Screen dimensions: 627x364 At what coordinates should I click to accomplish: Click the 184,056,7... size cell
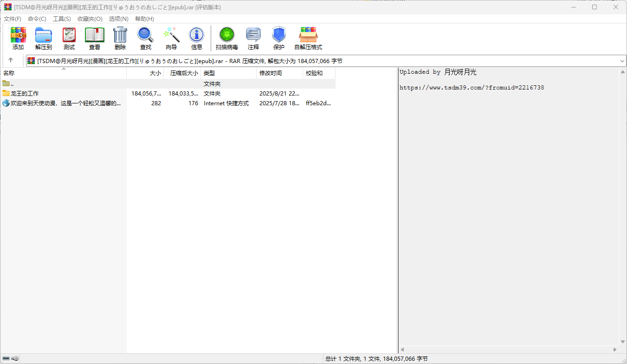tap(146, 93)
